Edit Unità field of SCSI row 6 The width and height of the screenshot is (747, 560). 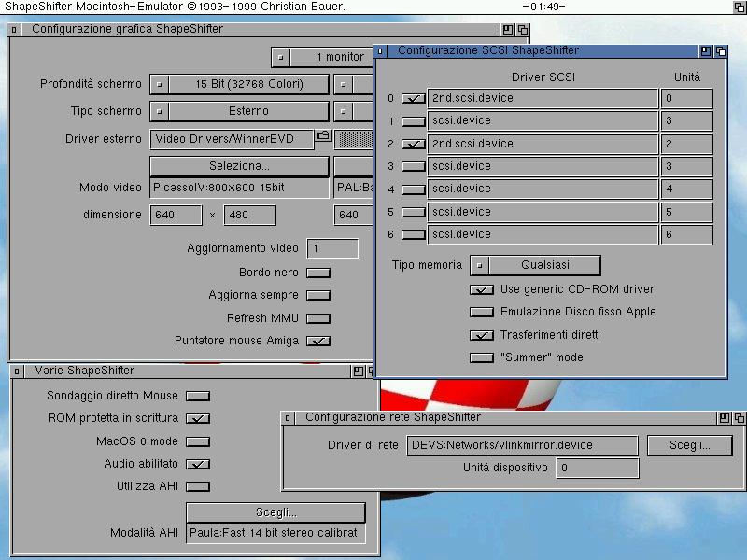click(687, 234)
